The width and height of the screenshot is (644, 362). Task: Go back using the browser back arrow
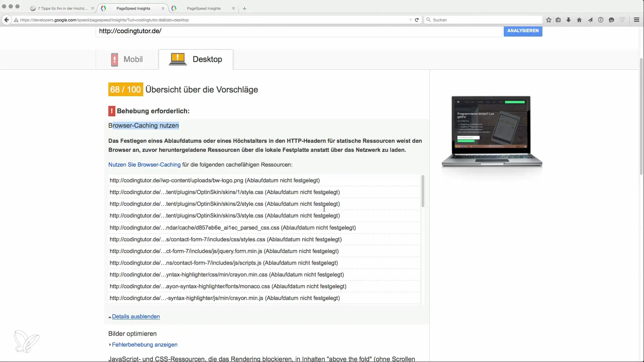pyautogui.click(x=6, y=20)
